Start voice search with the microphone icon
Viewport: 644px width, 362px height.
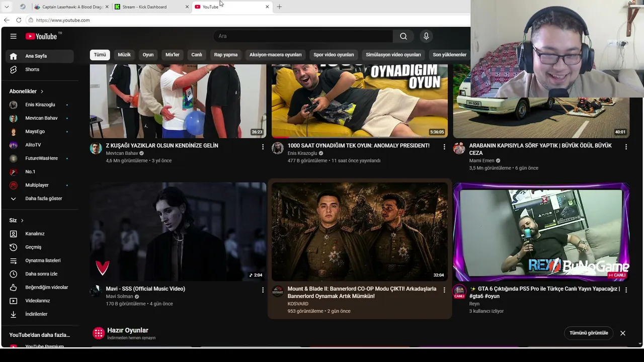pos(426,36)
